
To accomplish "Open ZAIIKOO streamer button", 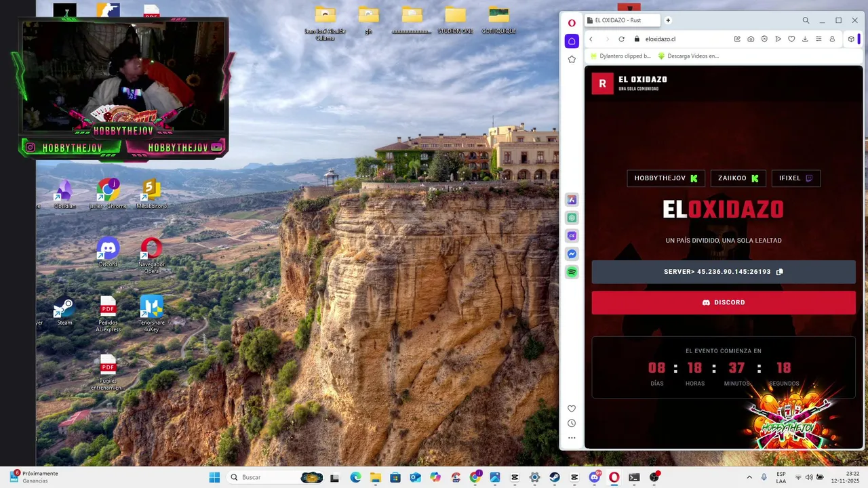I will pos(738,178).
